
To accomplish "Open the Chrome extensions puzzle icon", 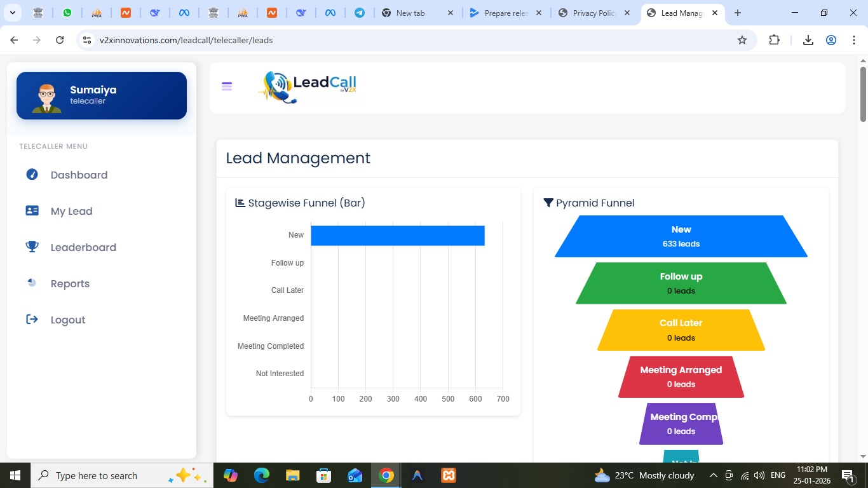I will 774,40.
